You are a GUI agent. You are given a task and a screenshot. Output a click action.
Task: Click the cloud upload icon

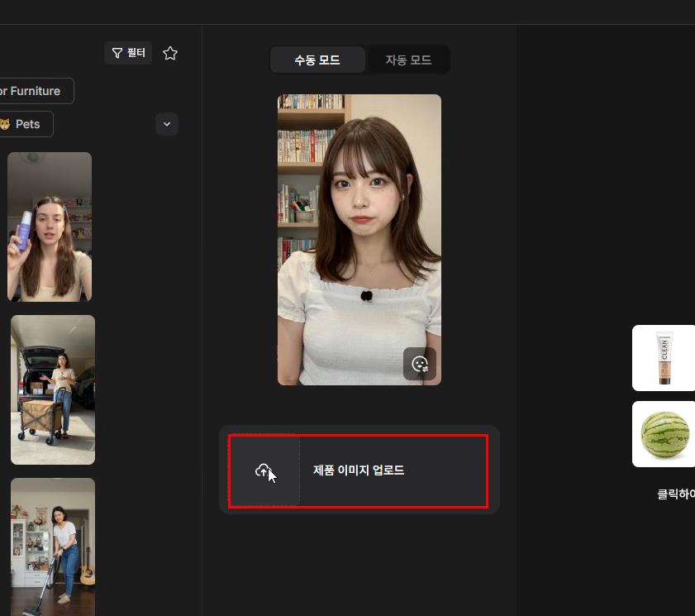(x=263, y=470)
